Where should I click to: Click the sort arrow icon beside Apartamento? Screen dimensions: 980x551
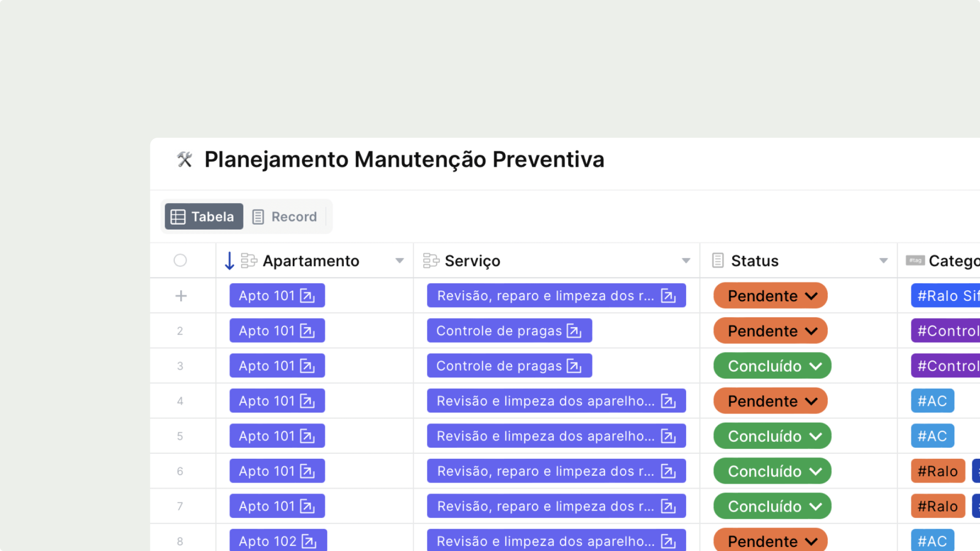229,261
